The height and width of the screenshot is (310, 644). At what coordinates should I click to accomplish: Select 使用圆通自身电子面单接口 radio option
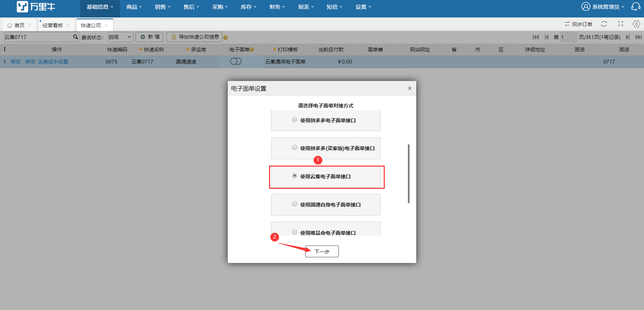coord(294,204)
